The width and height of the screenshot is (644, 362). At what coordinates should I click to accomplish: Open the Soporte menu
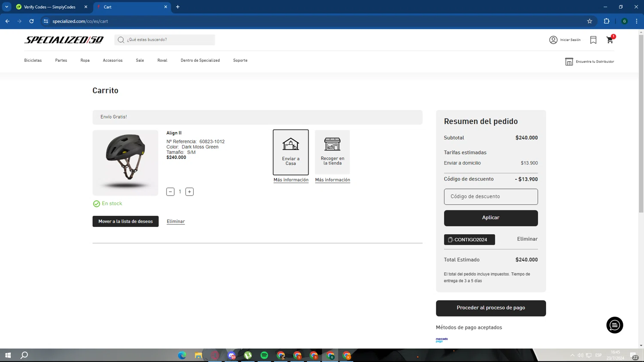[x=240, y=60]
